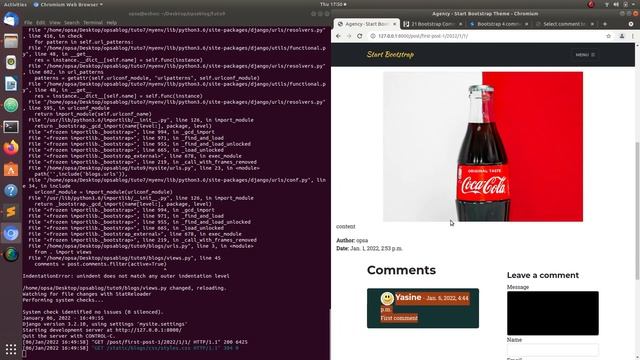Screen dimensions: 640x360
Task: Click the Name input field
Action: point(553,349)
